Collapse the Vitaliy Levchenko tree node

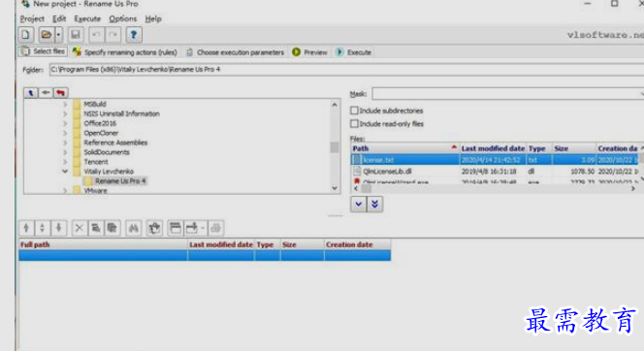(65, 172)
